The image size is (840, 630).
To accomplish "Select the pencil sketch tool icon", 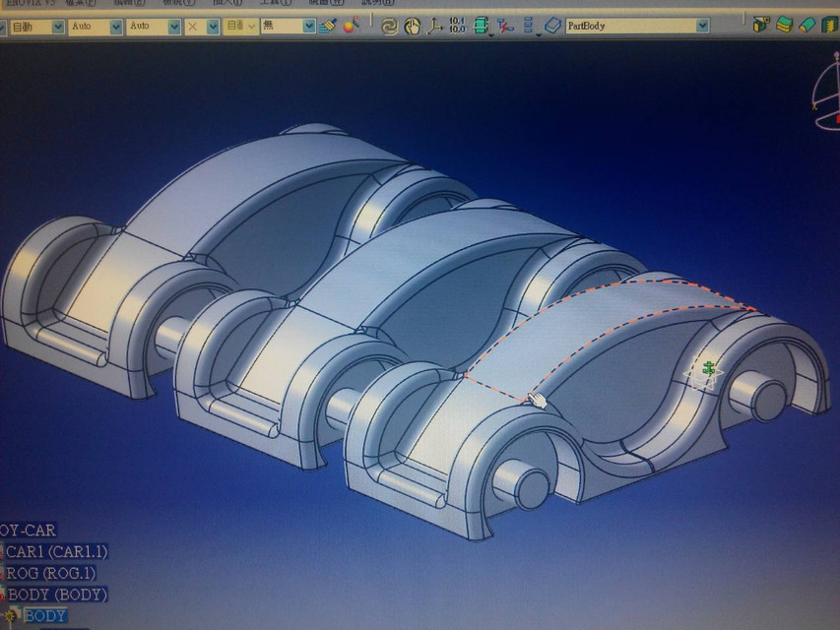I will pyautogui.click(x=327, y=27).
